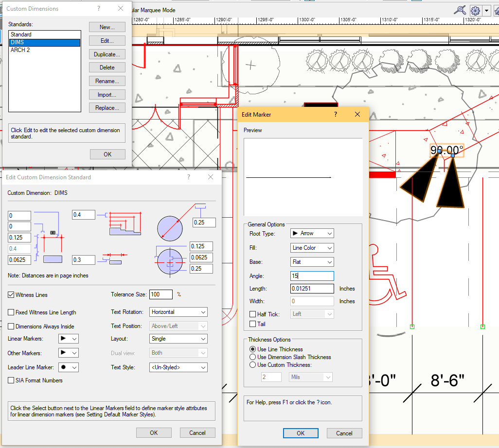Click the help icon in Edit Custom Dimension Standard
The image size is (499, 448).
[x=188, y=177]
